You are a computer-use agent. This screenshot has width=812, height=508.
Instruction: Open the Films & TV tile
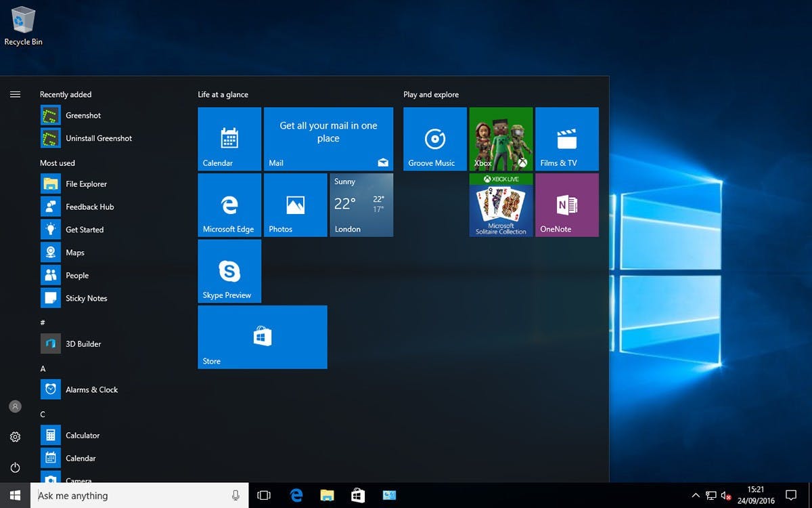pos(566,138)
